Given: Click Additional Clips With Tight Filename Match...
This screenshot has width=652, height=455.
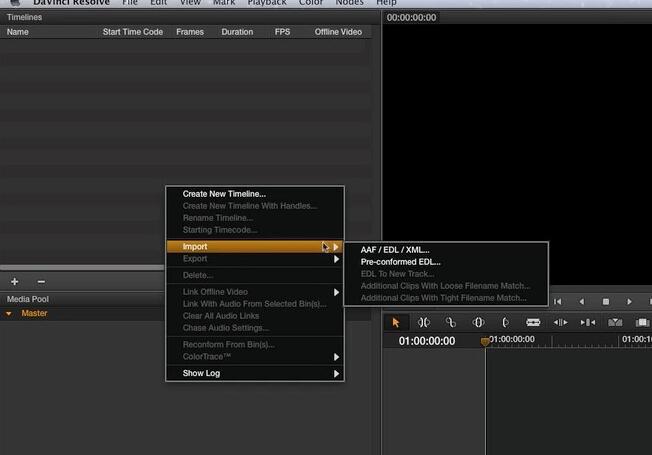Looking at the screenshot, I should click(x=444, y=298).
